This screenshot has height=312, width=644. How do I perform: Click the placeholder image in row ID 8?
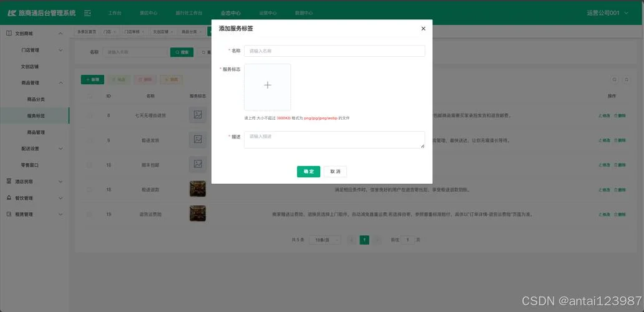click(198, 115)
